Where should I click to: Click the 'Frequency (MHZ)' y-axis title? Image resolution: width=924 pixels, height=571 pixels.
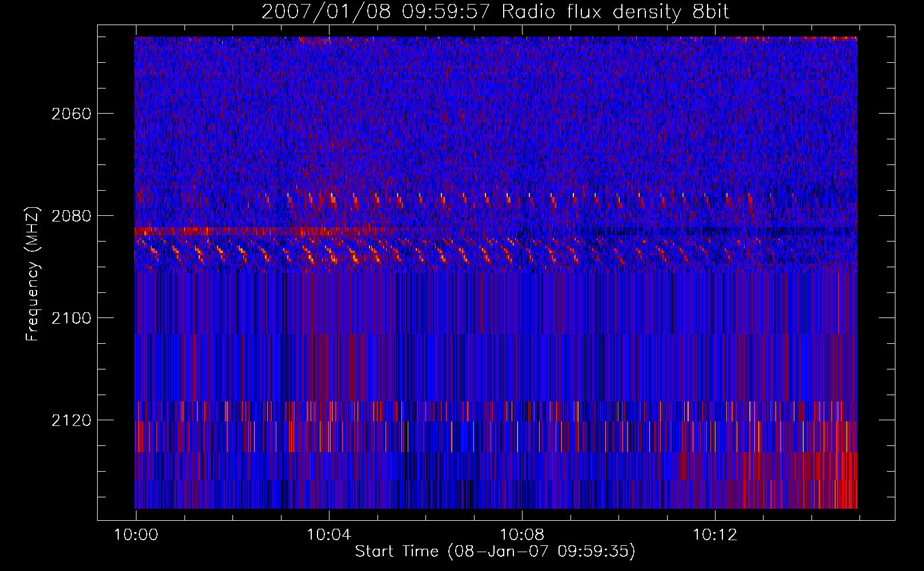[33, 274]
